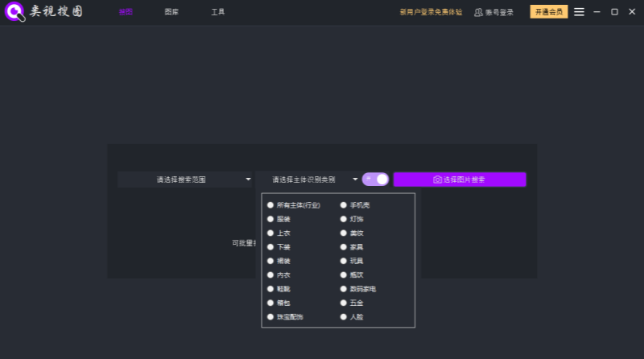
Task: Open the hamburger main menu
Action: [579, 12]
